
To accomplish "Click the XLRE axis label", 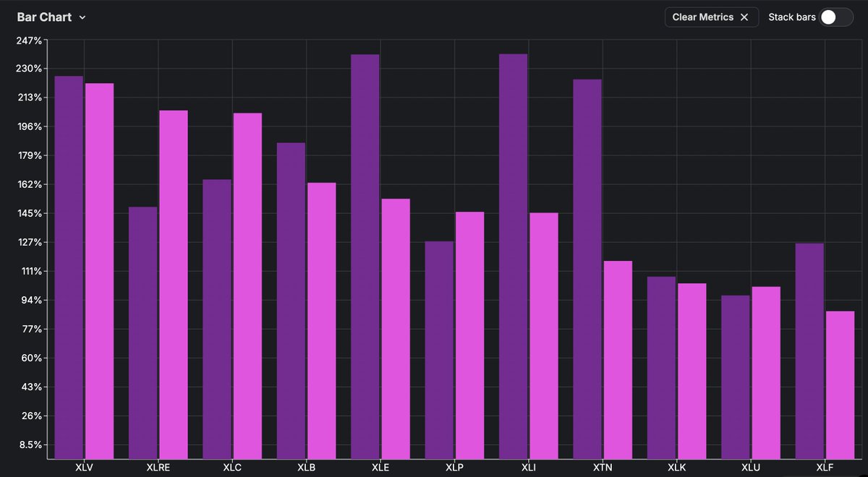I will pyautogui.click(x=158, y=468).
